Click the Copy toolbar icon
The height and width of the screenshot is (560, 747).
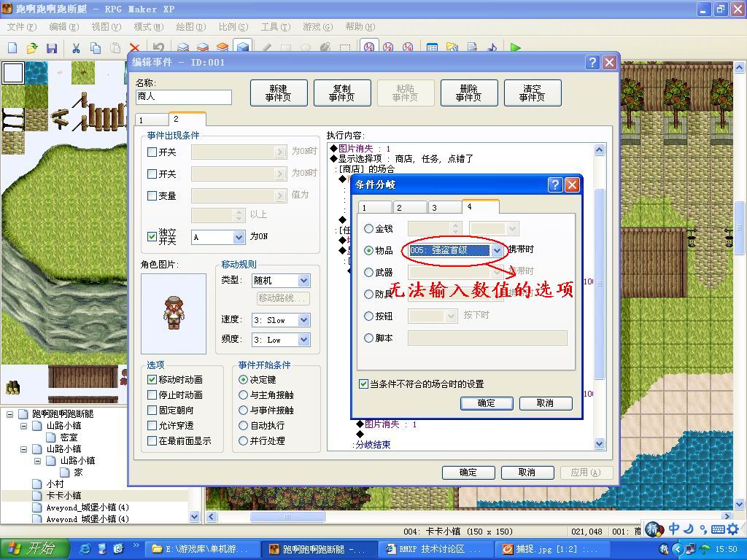tap(96, 47)
